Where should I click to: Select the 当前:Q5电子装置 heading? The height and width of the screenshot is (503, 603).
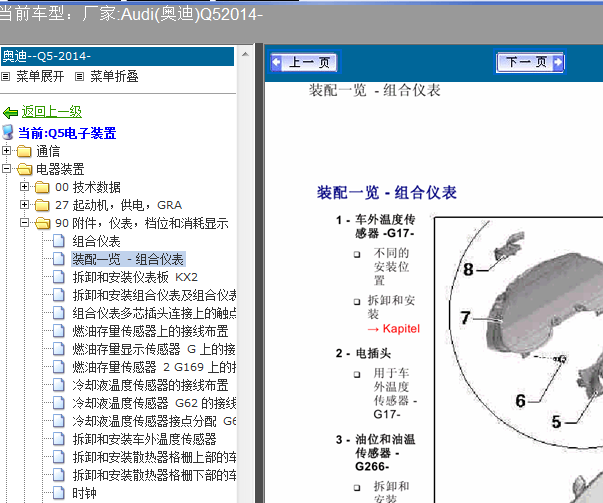67,133
